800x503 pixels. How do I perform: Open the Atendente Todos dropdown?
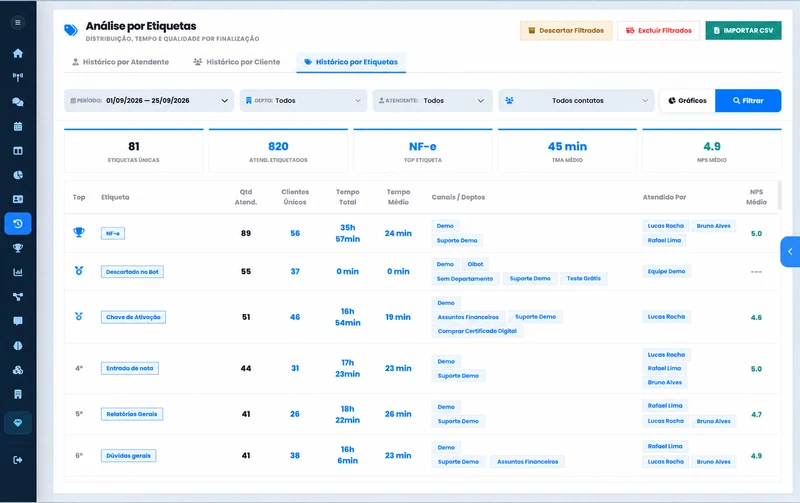[x=432, y=100]
